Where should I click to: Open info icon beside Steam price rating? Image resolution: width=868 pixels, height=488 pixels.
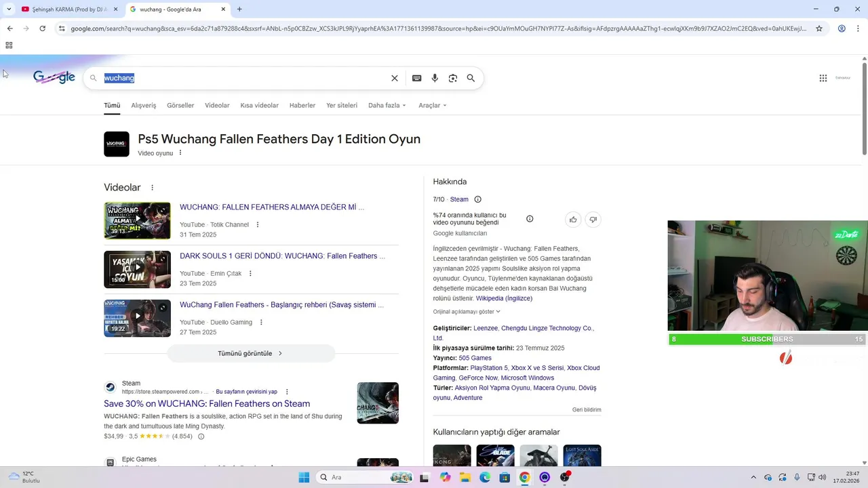pyautogui.click(x=201, y=436)
